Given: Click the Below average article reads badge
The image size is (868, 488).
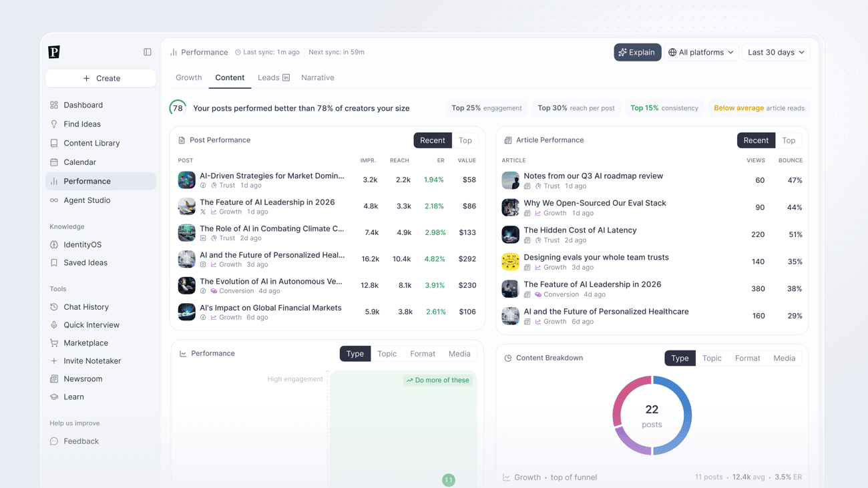Looking at the screenshot, I should click(759, 108).
